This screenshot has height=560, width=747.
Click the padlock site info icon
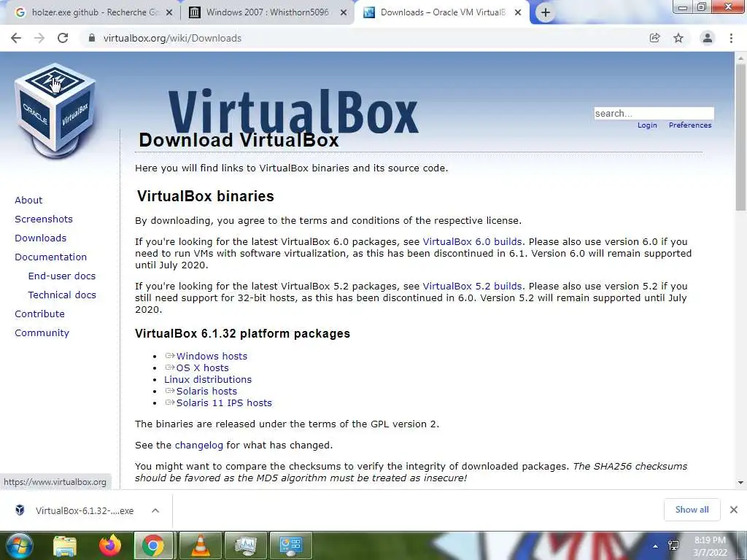coord(92,38)
